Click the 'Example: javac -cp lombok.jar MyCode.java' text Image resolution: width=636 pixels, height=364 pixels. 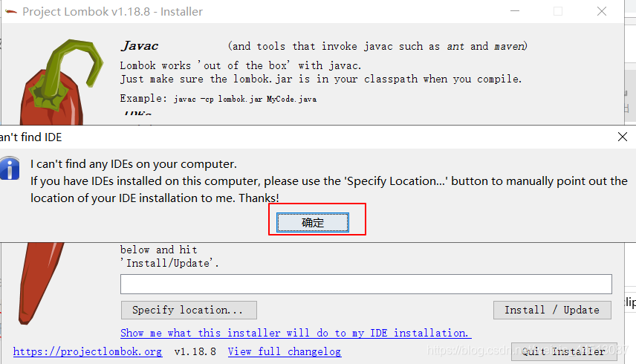click(x=218, y=99)
